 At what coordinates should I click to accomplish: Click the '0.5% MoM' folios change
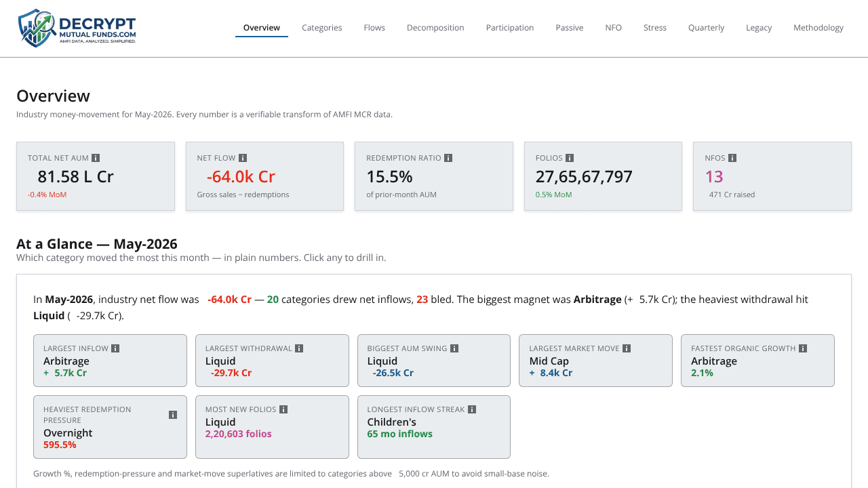pos(553,195)
